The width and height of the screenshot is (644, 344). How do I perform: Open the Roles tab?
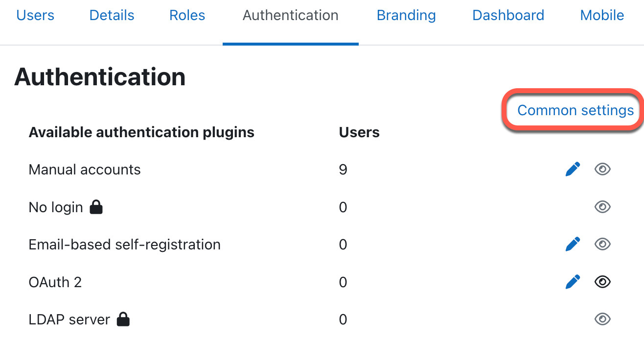coord(187,16)
